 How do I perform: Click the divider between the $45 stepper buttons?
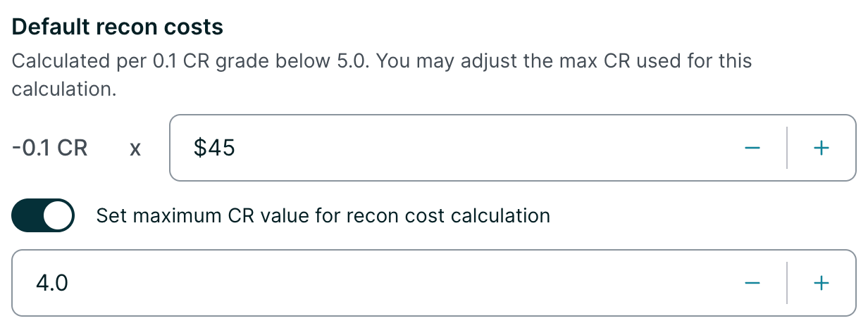pos(786,148)
